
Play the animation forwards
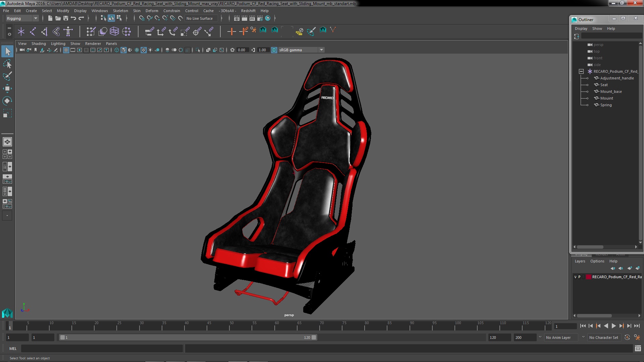coord(613,326)
